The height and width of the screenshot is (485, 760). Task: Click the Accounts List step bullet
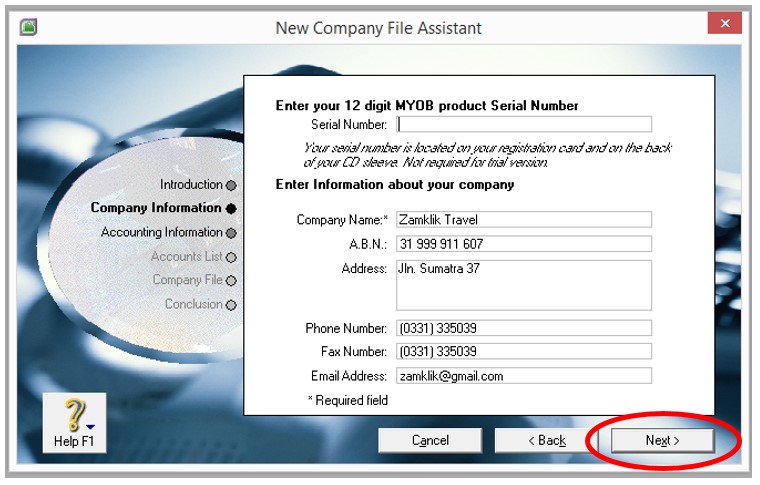tap(231, 257)
